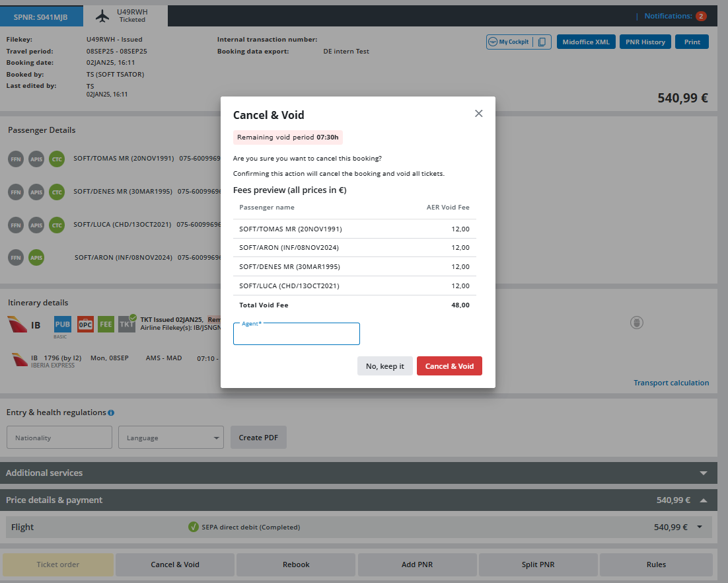The width and height of the screenshot is (728, 583).
Task: Switch to the SPNR: S041MJB tab
Action: 42,17
